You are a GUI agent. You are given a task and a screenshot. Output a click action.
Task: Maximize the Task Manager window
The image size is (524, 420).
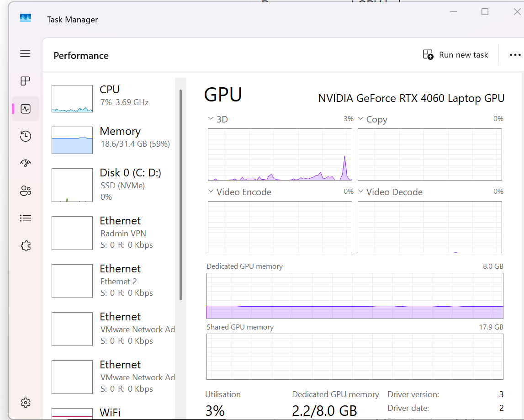[485, 12]
